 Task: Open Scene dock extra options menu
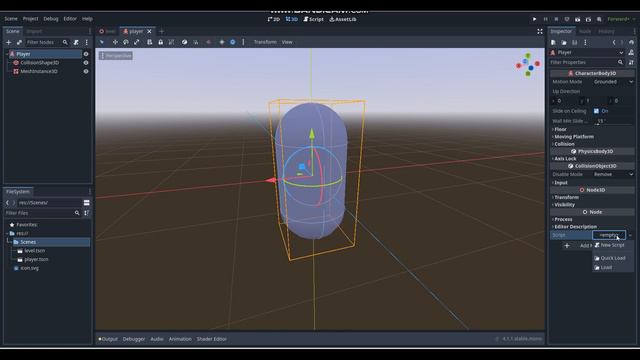(87, 42)
